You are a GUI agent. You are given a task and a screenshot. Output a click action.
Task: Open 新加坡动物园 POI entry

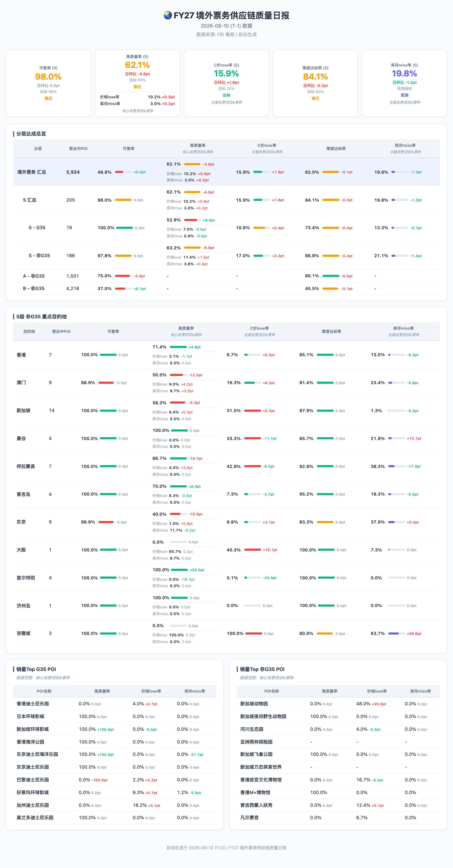(x=254, y=704)
